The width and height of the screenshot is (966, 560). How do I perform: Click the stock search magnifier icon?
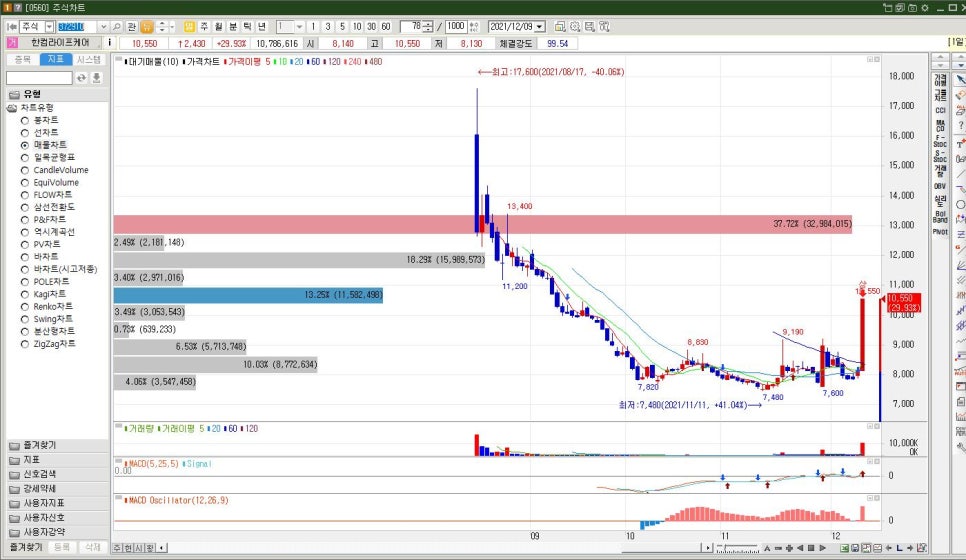click(116, 26)
